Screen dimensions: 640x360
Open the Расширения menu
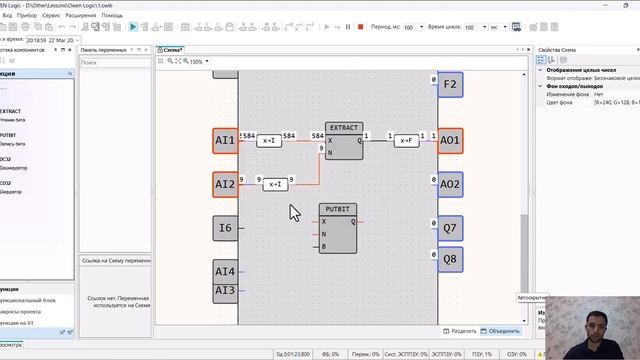click(x=81, y=16)
